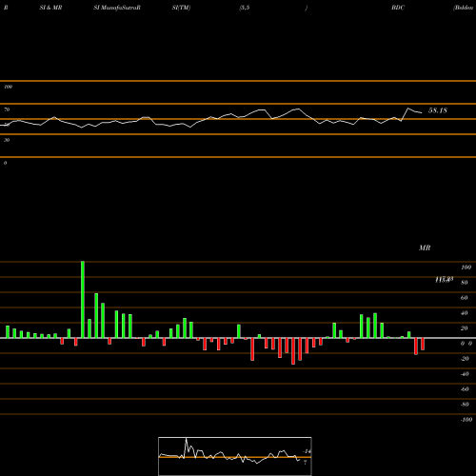Click the MR axis label -40
Image resolution: width=476 pixels, height=476 pixels.
[x=465, y=374]
